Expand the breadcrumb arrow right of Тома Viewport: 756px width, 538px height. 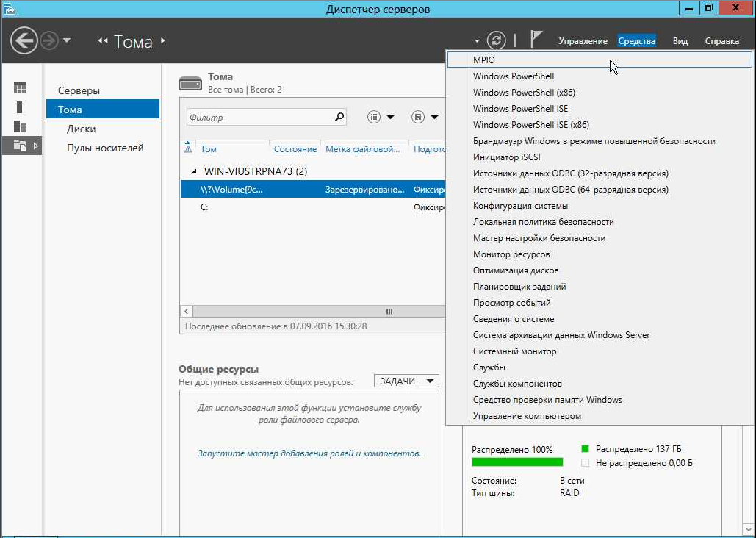point(163,40)
